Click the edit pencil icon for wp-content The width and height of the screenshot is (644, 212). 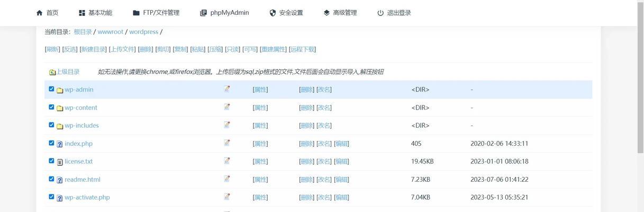[x=227, y=107]
